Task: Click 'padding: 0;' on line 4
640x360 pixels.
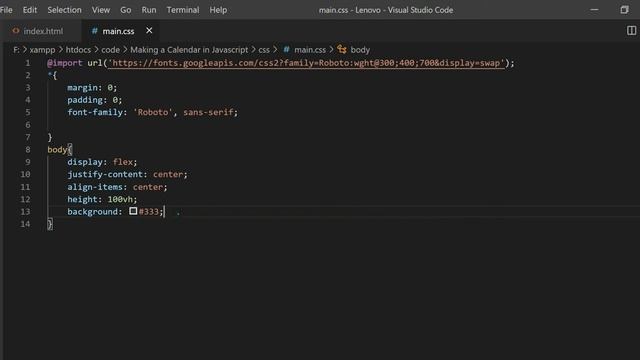Action: 95,100
